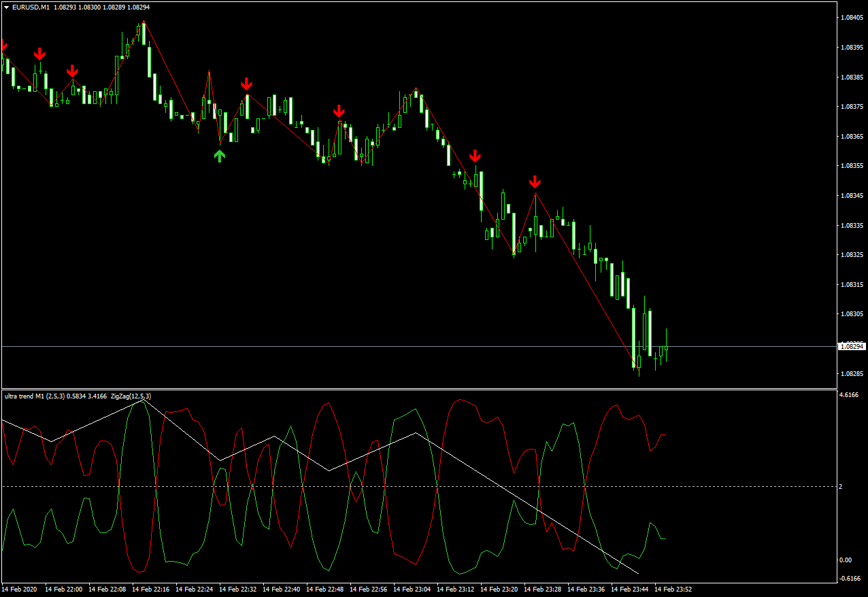Click the 14 Feb 23:04 time label
The image size is (868, 597).
pos(412,590)
